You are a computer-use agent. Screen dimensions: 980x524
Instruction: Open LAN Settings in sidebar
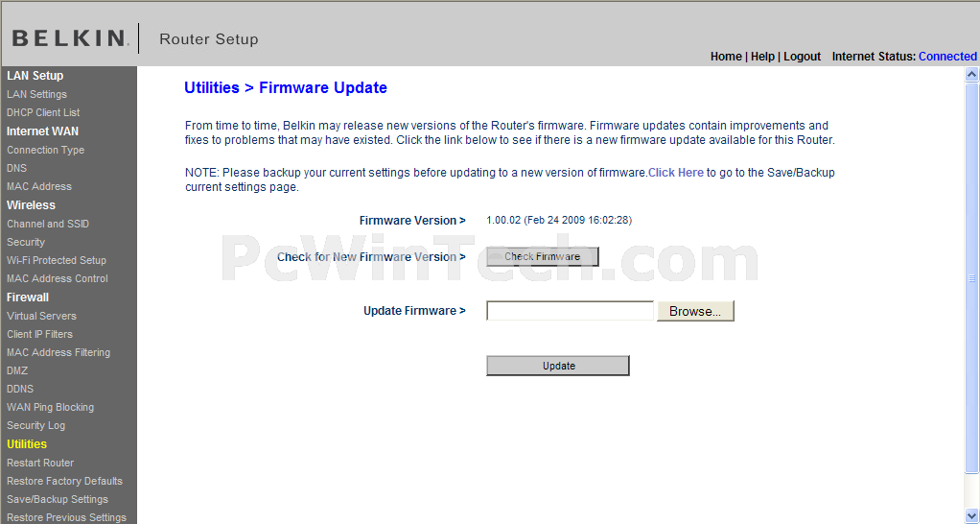pyautogui.click(x=36, y=94)
